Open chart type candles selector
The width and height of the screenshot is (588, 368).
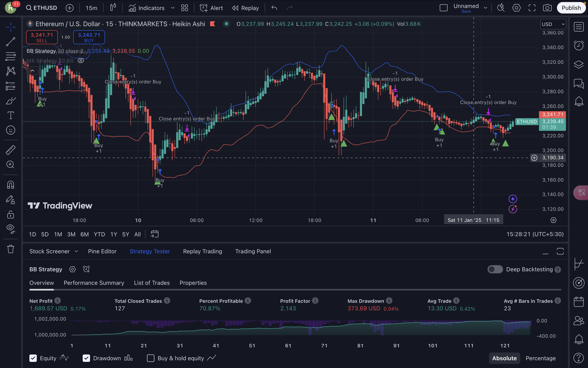click(113, 8)
